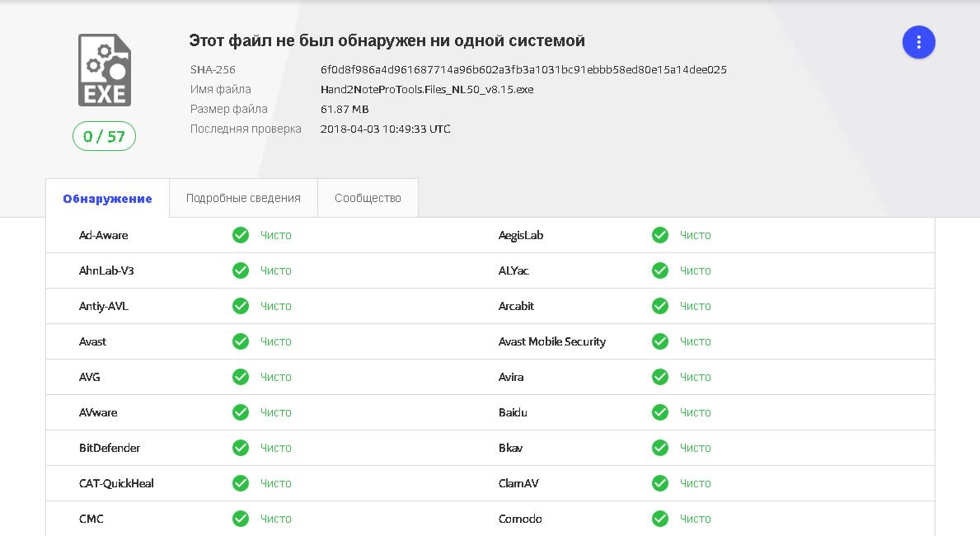The height and width of the screenshot is (536, 980).
Task: Click the Последняя проверка label
Action: [246, 129]
